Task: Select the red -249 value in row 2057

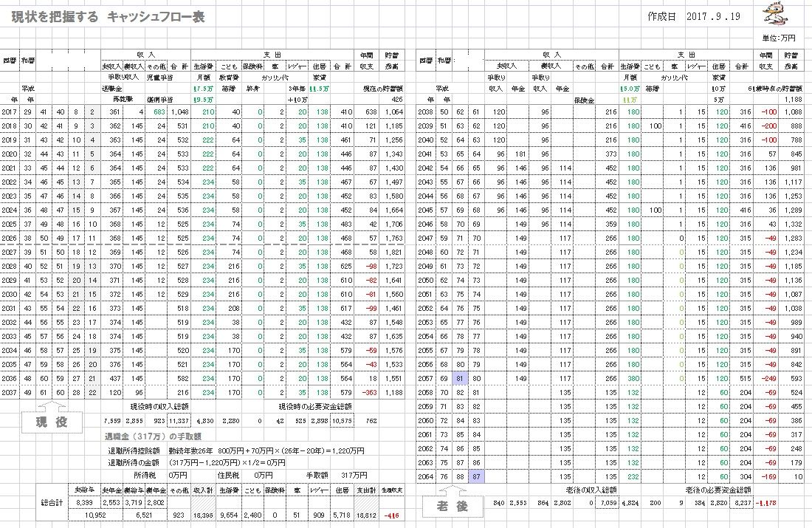Action: tap(768, 379)
